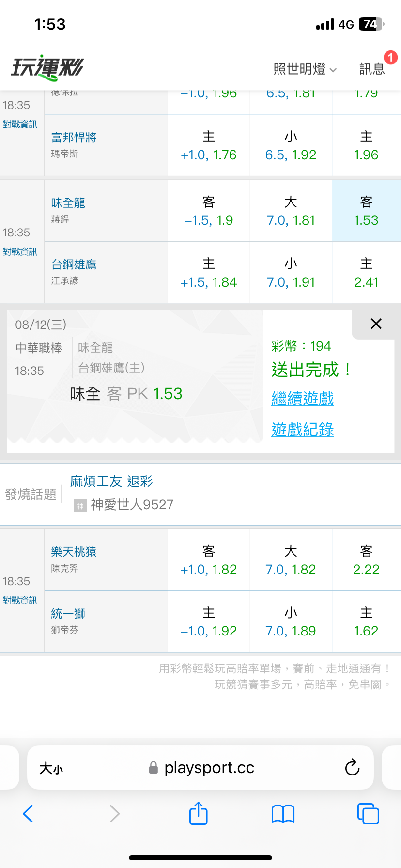This screenshot has width=401, height=868.
Task: Open the 遊戲紀錄 link
Action: (x=303, y=429)
